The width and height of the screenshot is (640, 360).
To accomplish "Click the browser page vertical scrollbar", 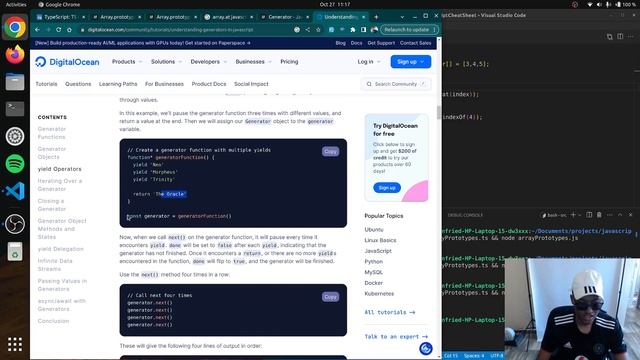I will (x=439, y=112).
